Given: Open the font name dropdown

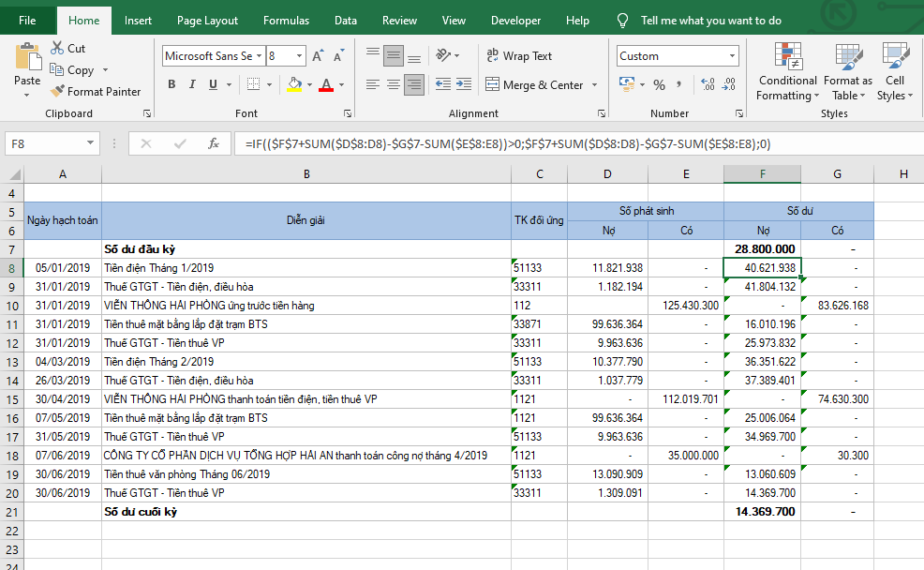Looking at the screenshot, I should (x=259, y=56).
